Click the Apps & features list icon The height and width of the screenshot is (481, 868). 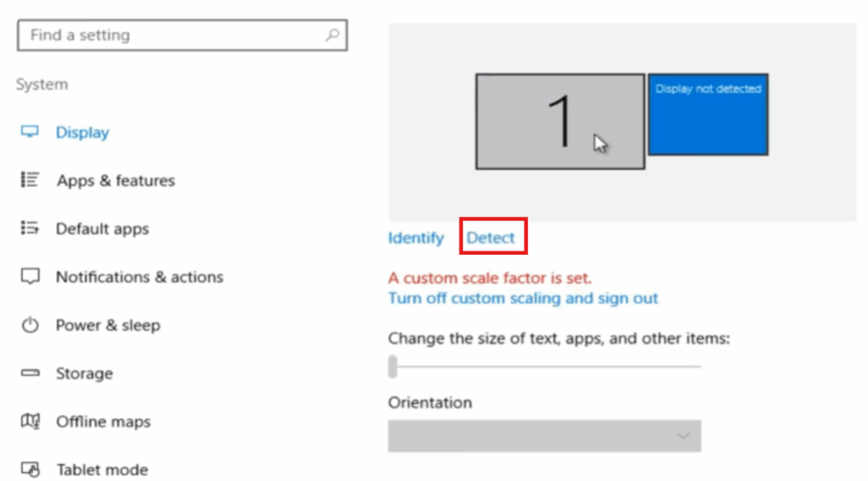point(31,180)
